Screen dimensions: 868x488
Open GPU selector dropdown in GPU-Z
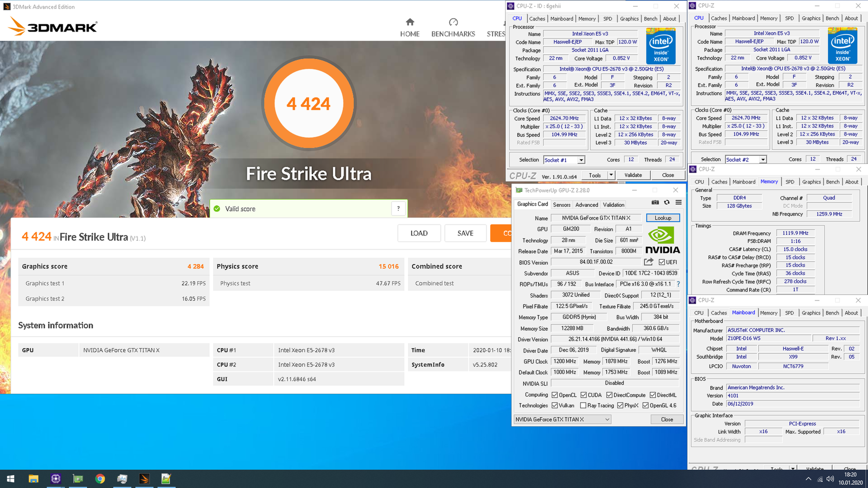pos(563,419)
